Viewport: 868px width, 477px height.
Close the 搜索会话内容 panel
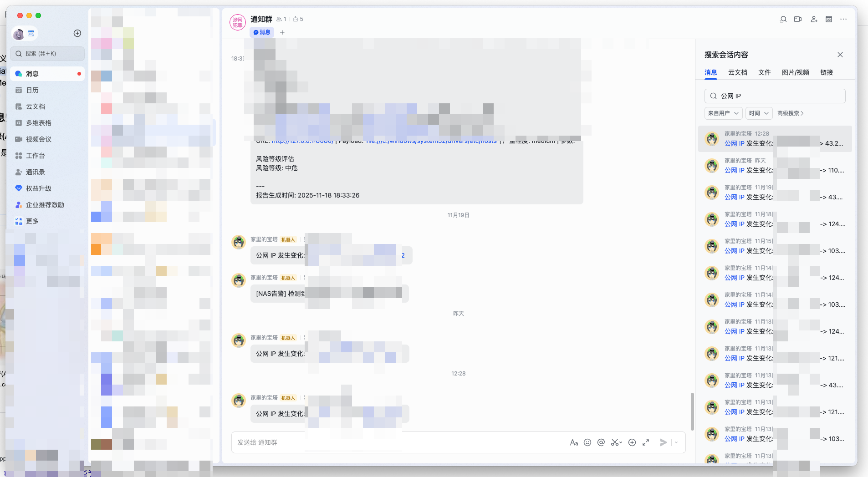pos(840,55)
